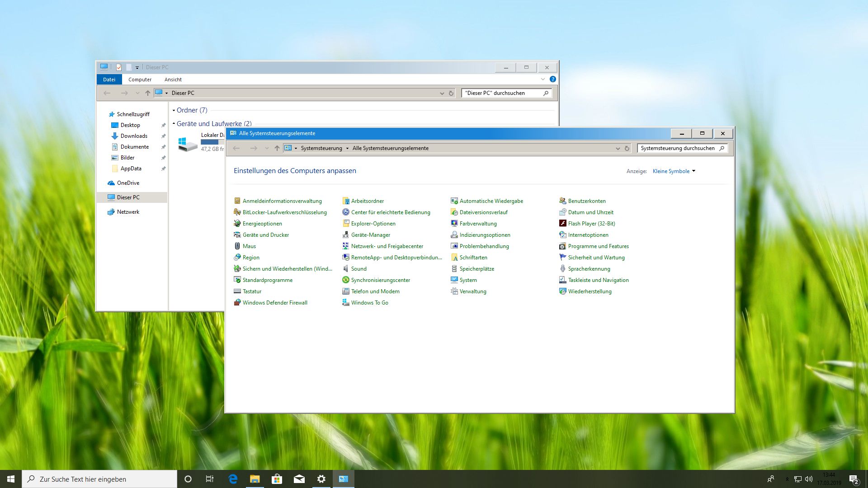Launch Microsoft Edge from taskbar
The image size is (868, 488).
(x=233, y=479)
